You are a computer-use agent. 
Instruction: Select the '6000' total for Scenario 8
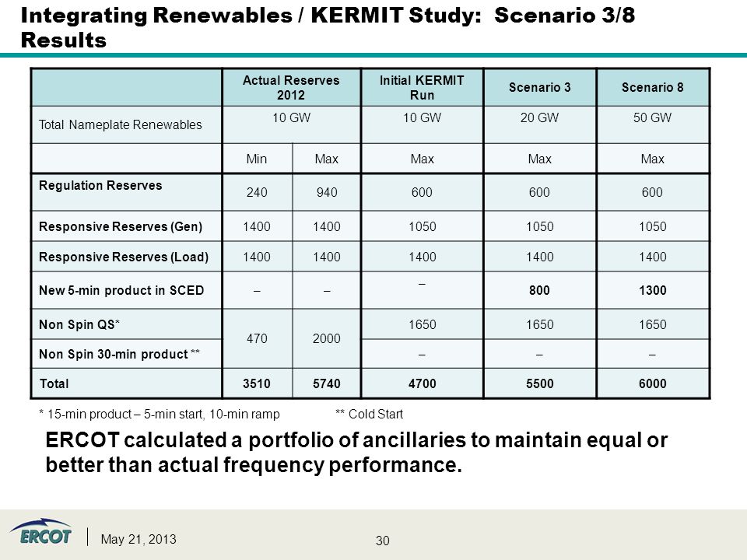(653, 383)
